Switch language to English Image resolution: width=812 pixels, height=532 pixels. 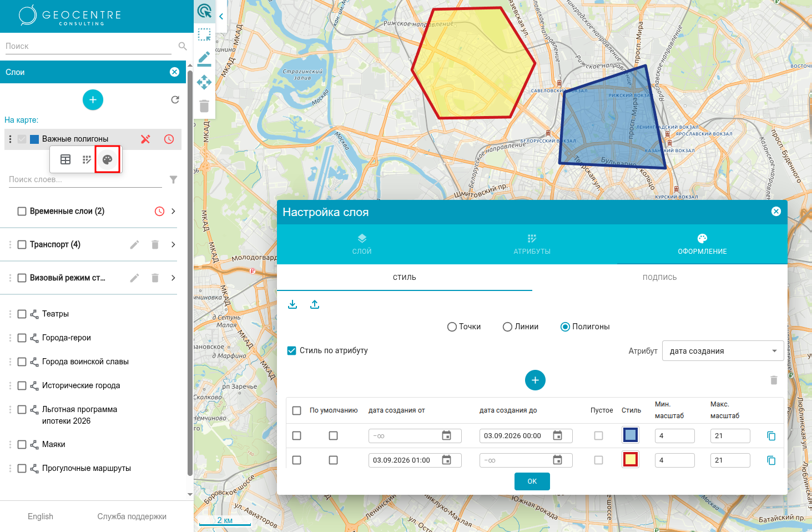[41, 516]
